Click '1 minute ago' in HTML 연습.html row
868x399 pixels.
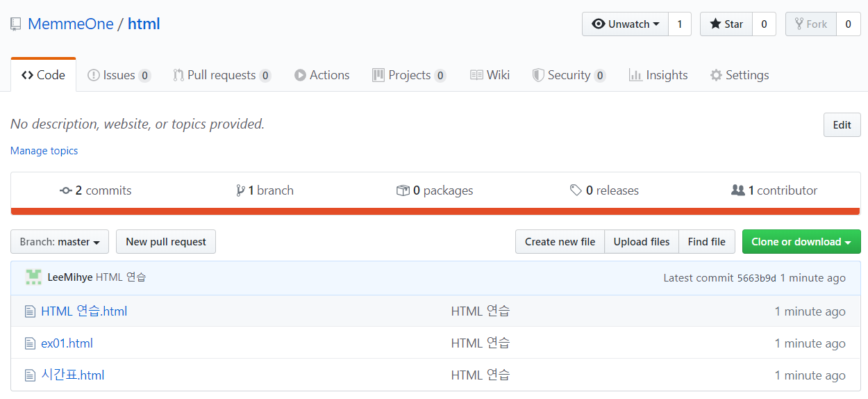(810, 311)
